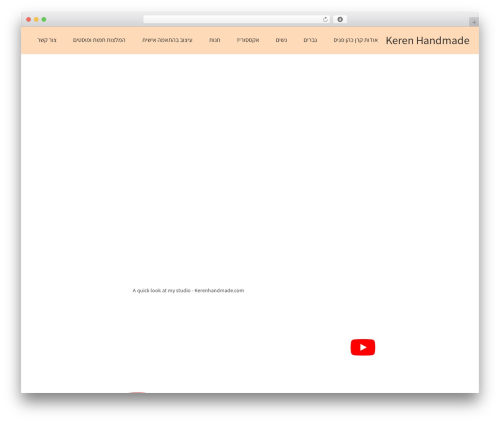This screenshot has height=423, width=500.
Task: Open the menu item between 'צור קשר' and 'עיצוב'
Action: 99,40
